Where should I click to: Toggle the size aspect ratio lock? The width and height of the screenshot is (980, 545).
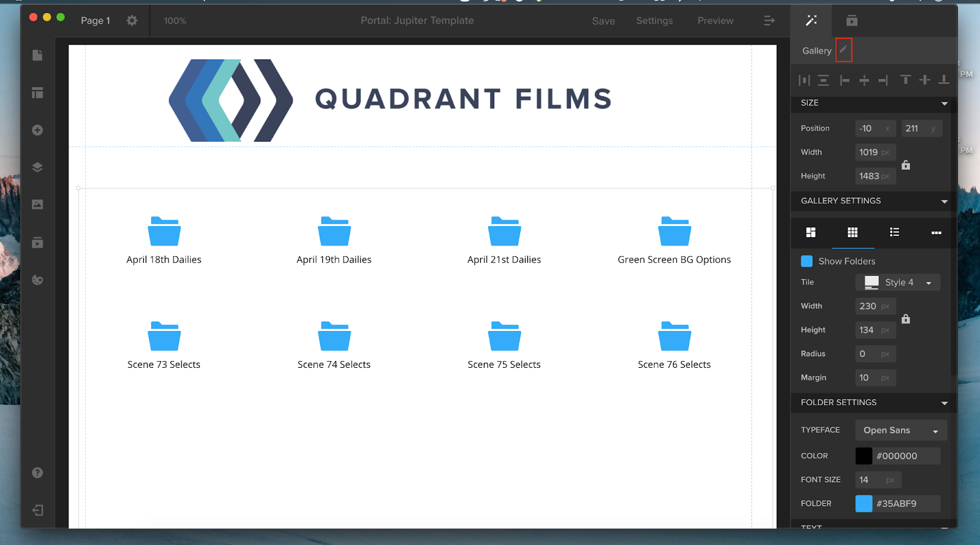906,164
